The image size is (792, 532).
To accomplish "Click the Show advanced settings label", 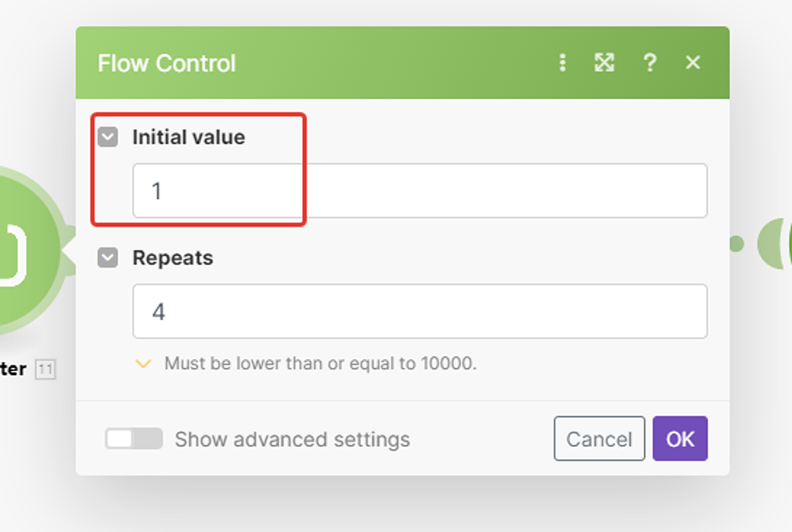I will (x=292, y=439).
